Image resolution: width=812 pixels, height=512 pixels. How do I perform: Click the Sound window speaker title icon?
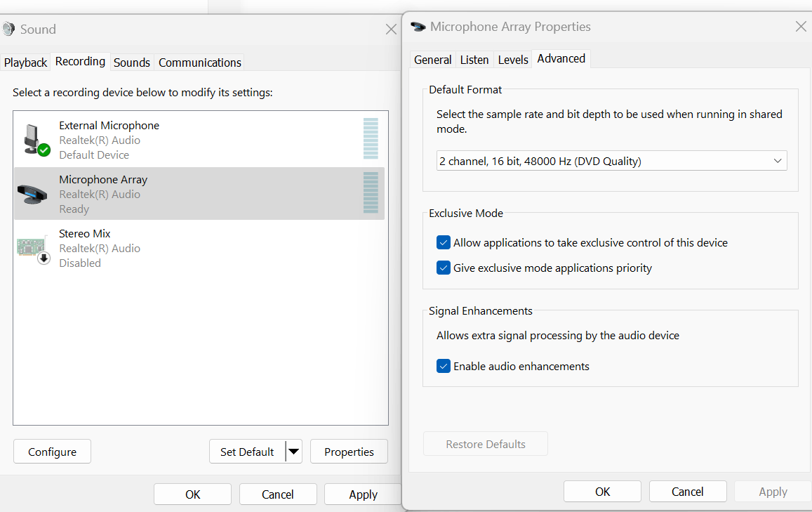point(8,29)
